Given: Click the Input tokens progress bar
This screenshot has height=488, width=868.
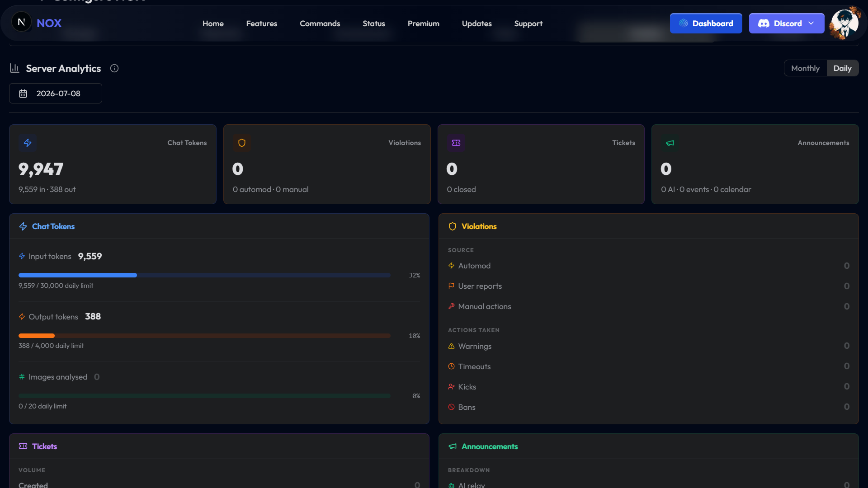Looking at the screenshot, I should point(204,275).
